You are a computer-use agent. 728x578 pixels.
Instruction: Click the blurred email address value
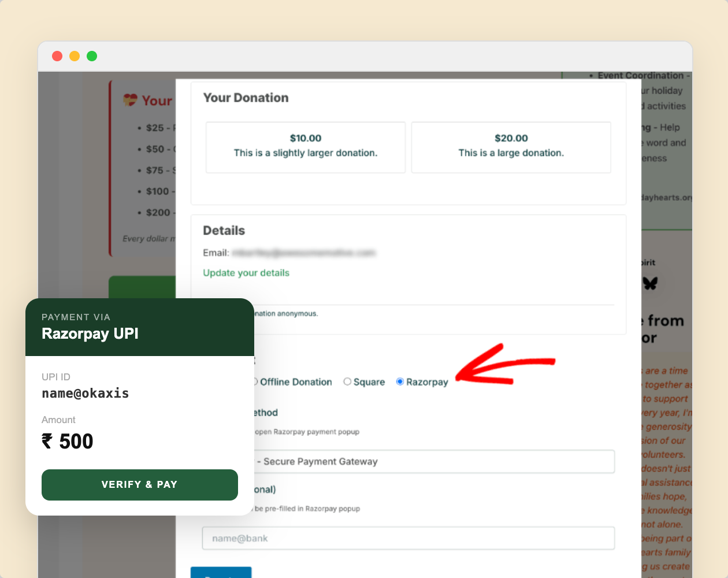304,253
